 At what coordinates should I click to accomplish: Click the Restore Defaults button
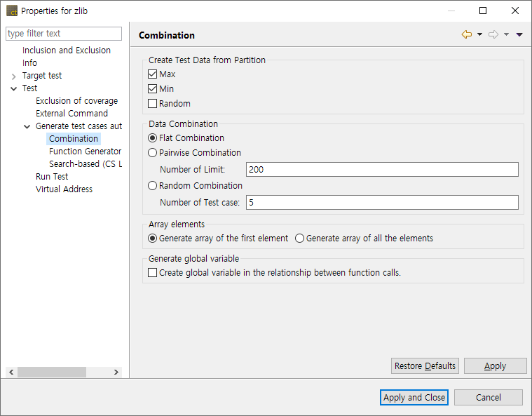425,366
